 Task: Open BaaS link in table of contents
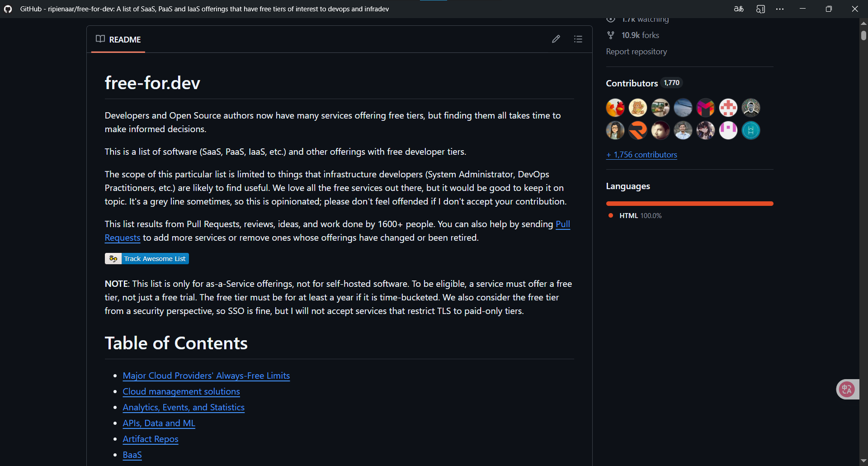pyautogui.click(x=132, y=455)
